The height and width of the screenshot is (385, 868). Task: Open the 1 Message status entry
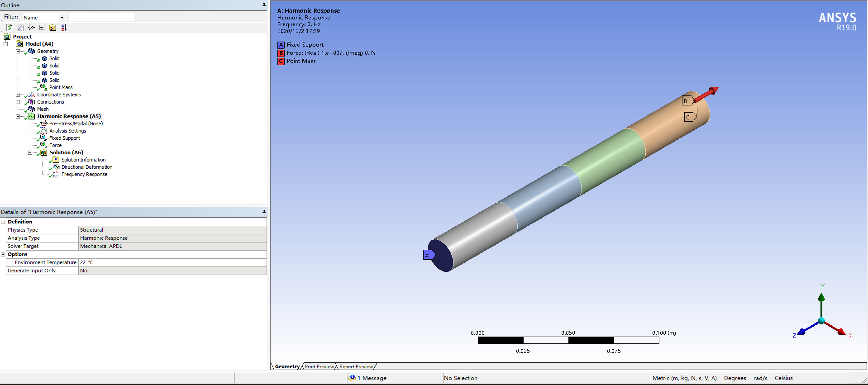click(x=372, y=378)
